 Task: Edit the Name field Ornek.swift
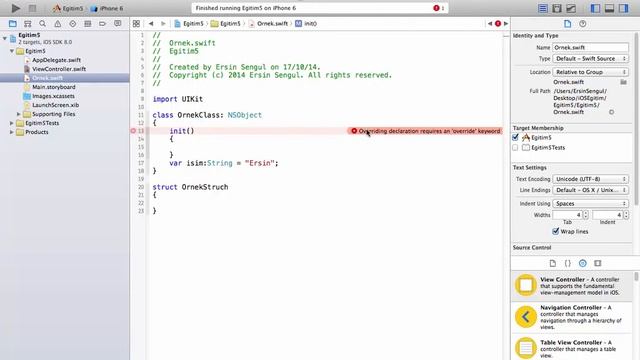coord(590,47)
